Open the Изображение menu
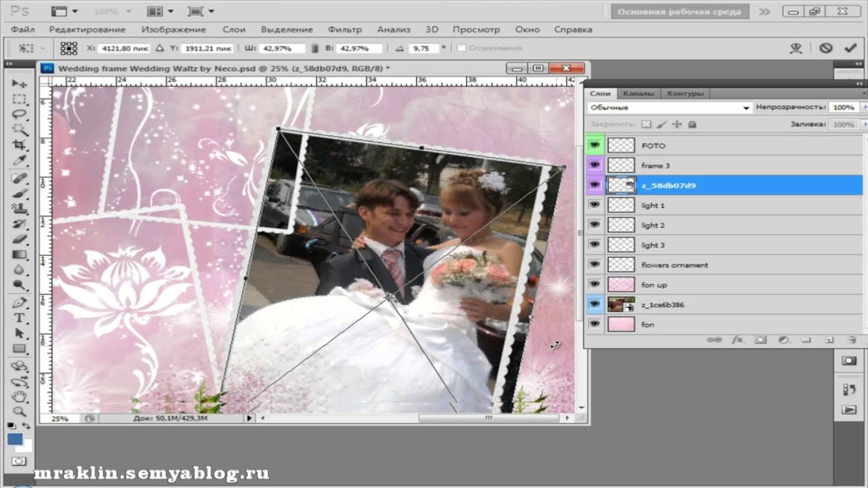The height and width of the screenshot is (488, 868). (x=174, y=30)
